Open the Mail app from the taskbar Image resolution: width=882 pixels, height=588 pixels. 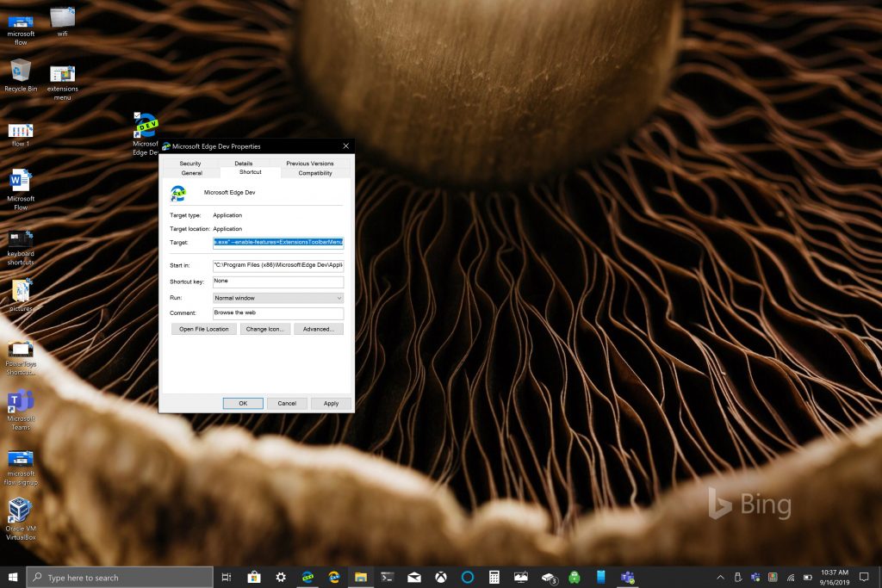414,577
